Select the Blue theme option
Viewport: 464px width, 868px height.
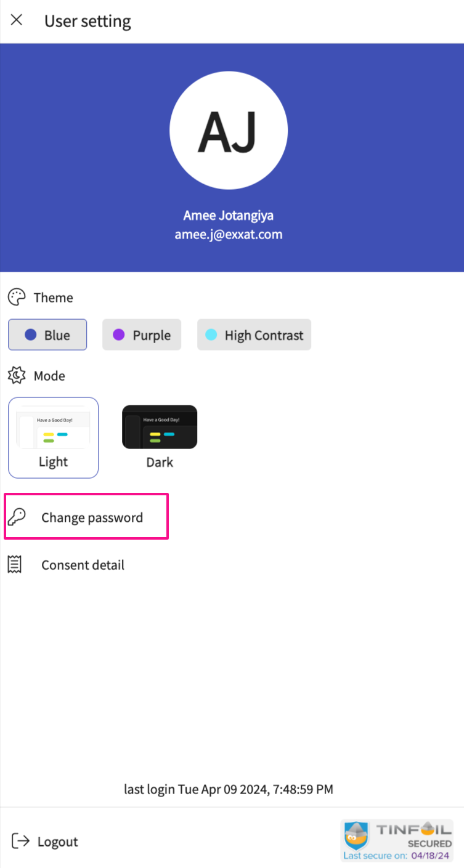click(47, 335)
